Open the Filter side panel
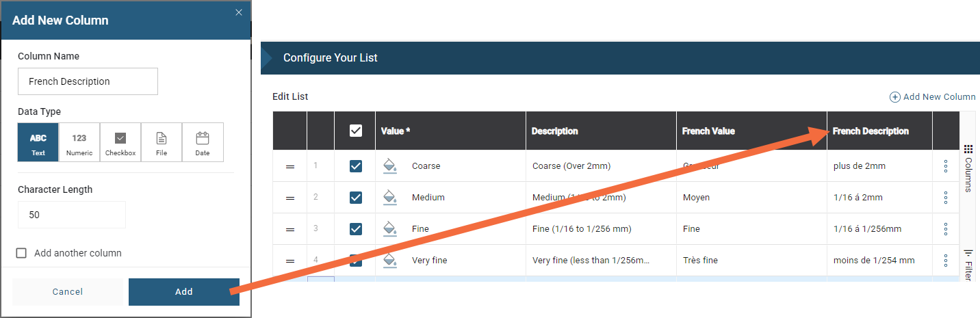The width and height of the screenshot is (980, 318). (968, 265)
